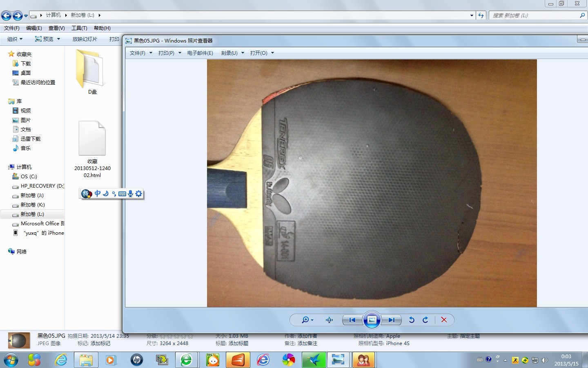588x368 pixels.
Task: Start the slide show with the center round button
Action: (x=372, y=320)
